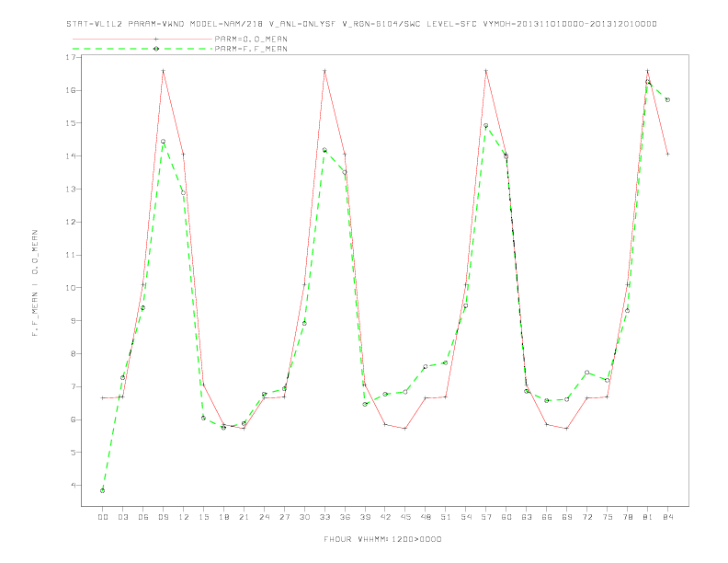
Task: Click x-axis tick label 81
Action: [x=648, y=517]
